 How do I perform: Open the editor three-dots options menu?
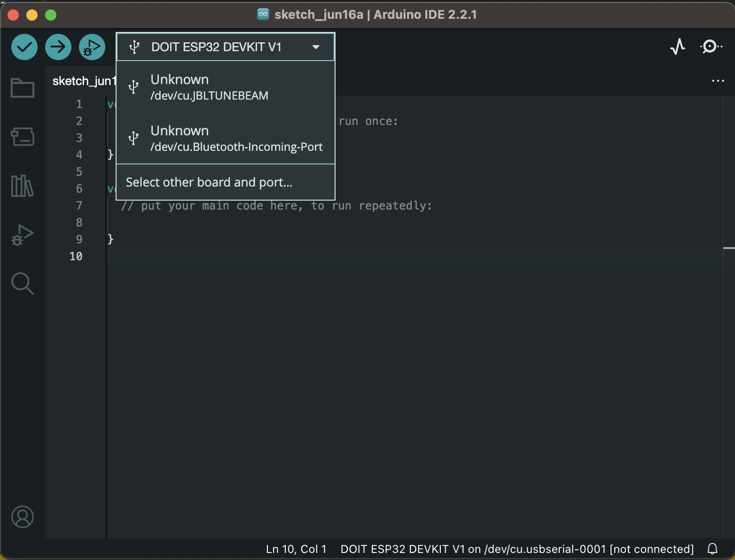click(x=718, y=81)
